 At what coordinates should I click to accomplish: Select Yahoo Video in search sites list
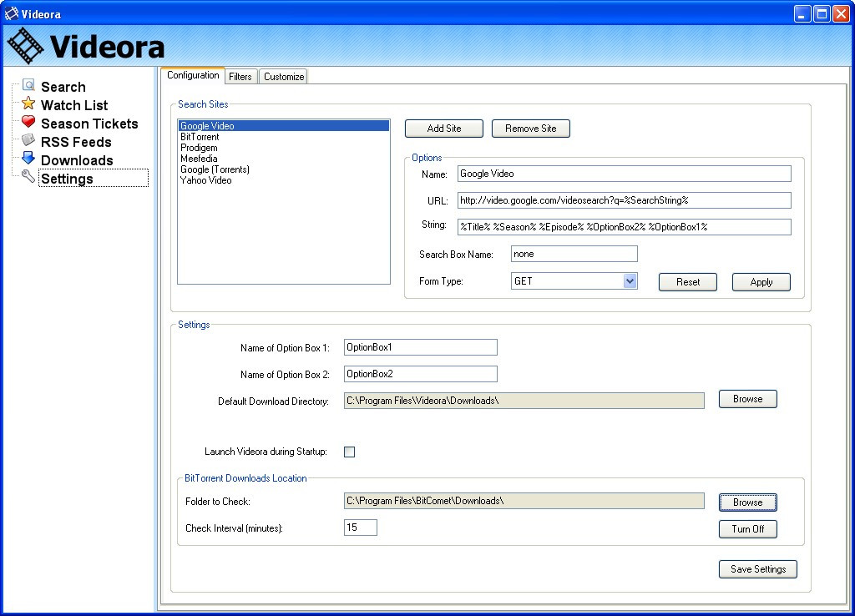tap(284, 180)
